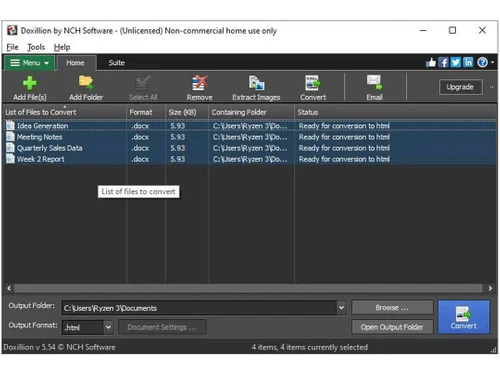
Task: Click the Add File(s) toolbar icon
Action: 30,88
